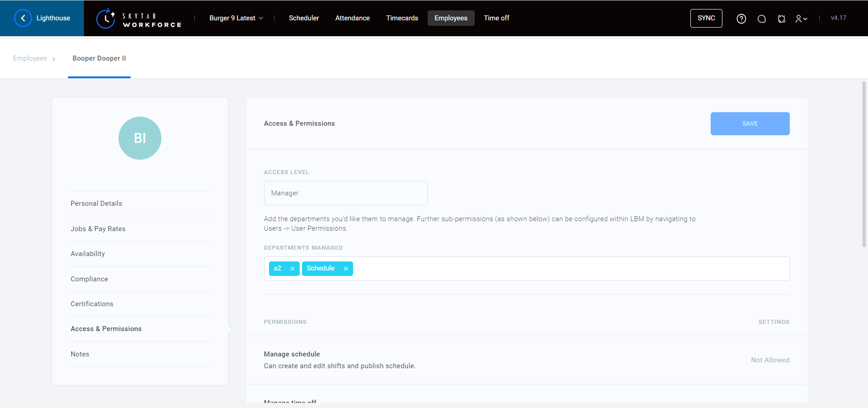Image resolution: width=868 pixels, height=408 pixels.
Task: Open the help question mark icon
Action: tap(741, 19)
